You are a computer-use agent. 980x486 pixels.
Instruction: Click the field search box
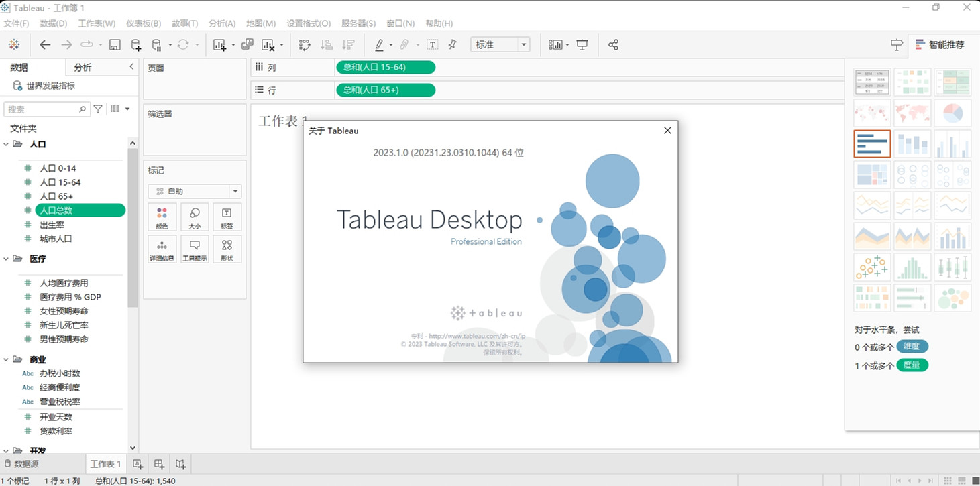coord(47,109)
